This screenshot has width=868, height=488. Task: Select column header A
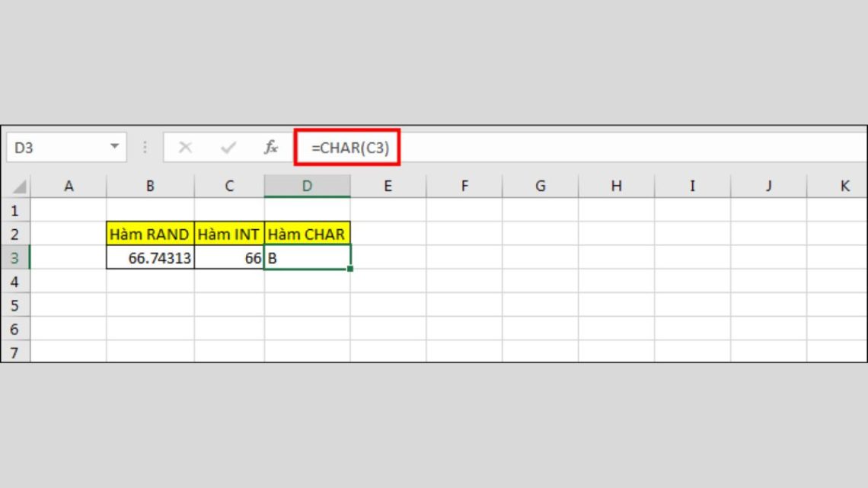coord(69,185)
